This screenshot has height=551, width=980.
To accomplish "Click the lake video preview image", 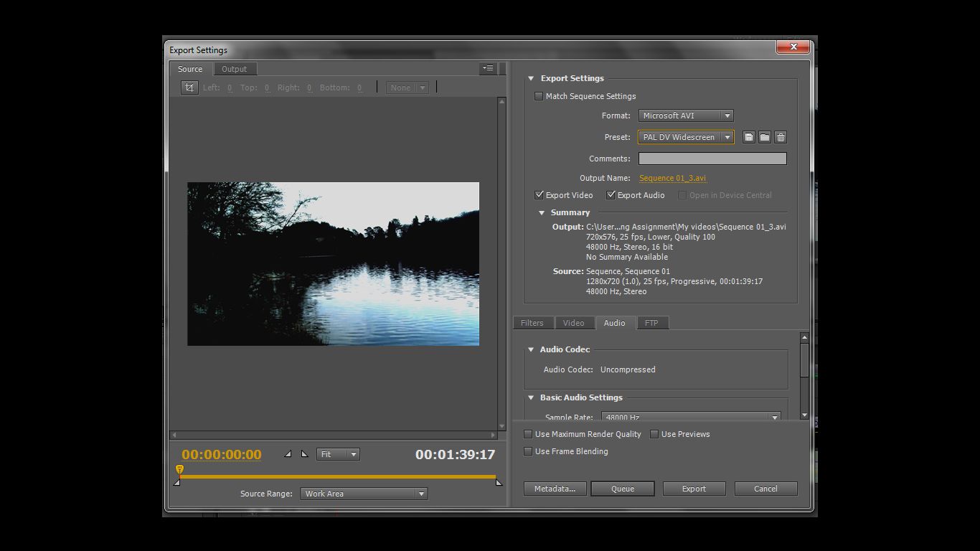I will (334, 264).
